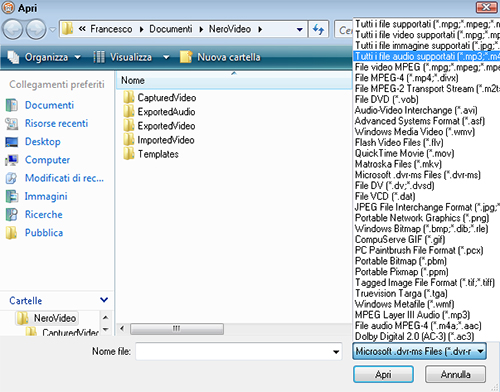Image resolution: width=500 pixels, height=392 pixels.
Task: Open the Visualizza dropdown arrow
Action: pyautogui.click(x=166, y=57)
